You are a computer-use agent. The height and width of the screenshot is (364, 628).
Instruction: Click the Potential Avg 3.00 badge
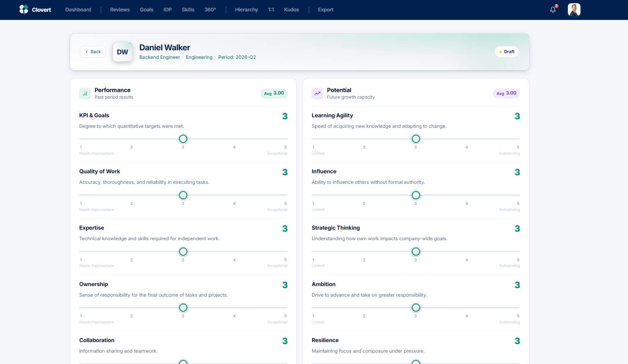click(x=506, y=93)
